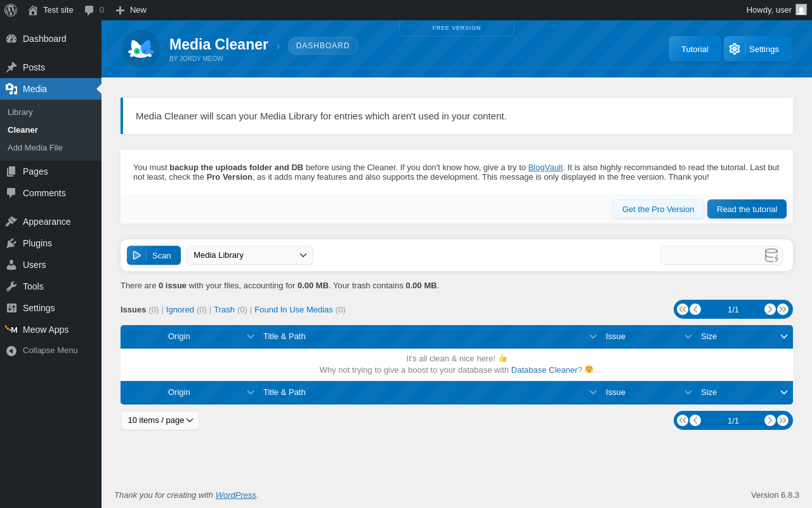Open the Howdy, user account menu

click(776, 10)
